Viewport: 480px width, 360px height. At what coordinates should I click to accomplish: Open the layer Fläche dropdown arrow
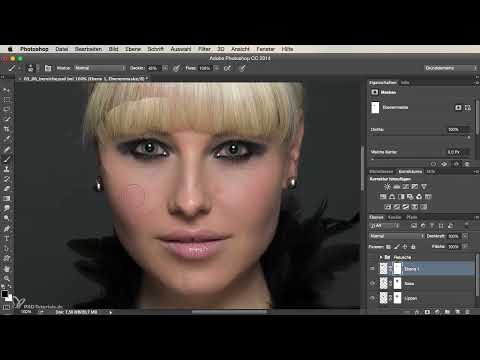pos(465,247)
